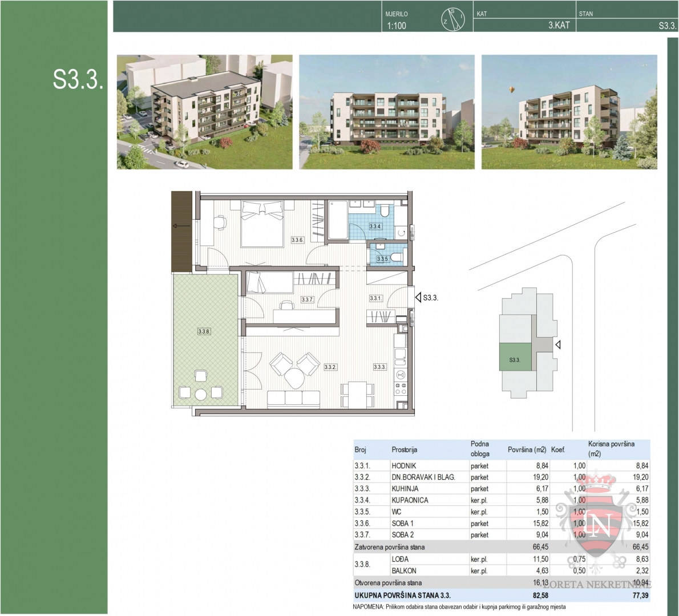The image size is (679, 616).
Task: Open the middle front-view building rendering
Action: coord(386,112)
